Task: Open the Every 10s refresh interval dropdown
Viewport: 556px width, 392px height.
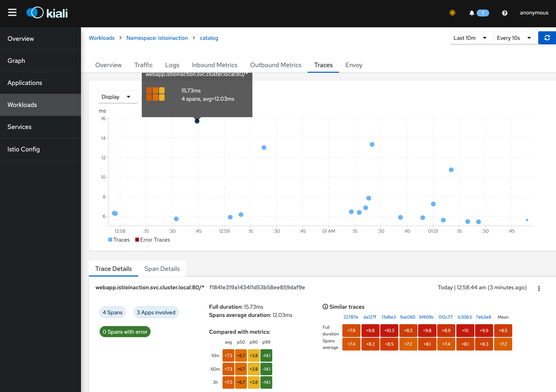Action: [516, 38]
